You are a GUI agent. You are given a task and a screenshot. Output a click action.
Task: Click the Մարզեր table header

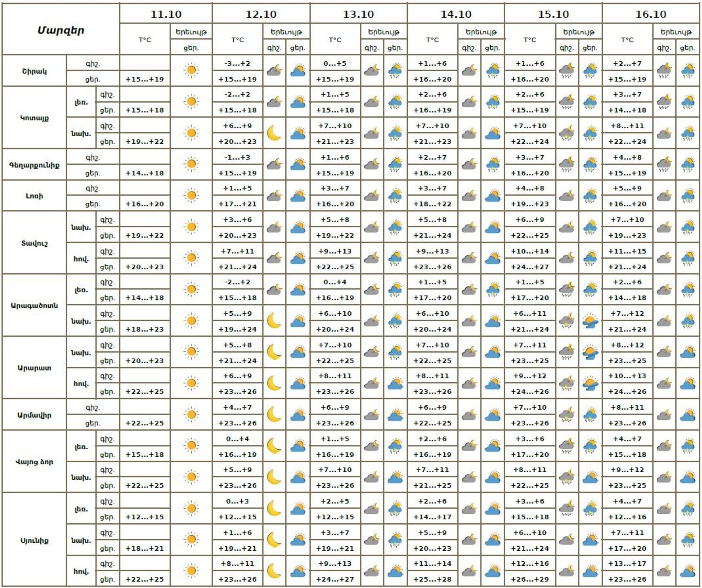61,30
